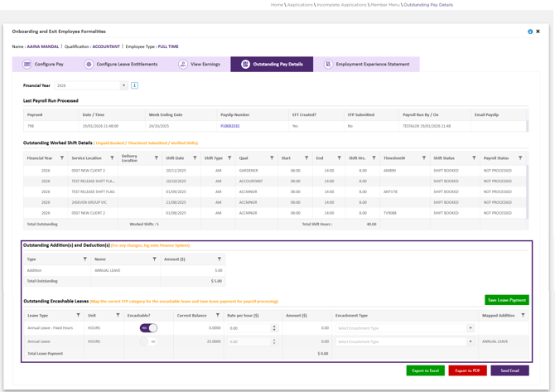Toggle Encashable for Annual Leave row

pos(148,341)
